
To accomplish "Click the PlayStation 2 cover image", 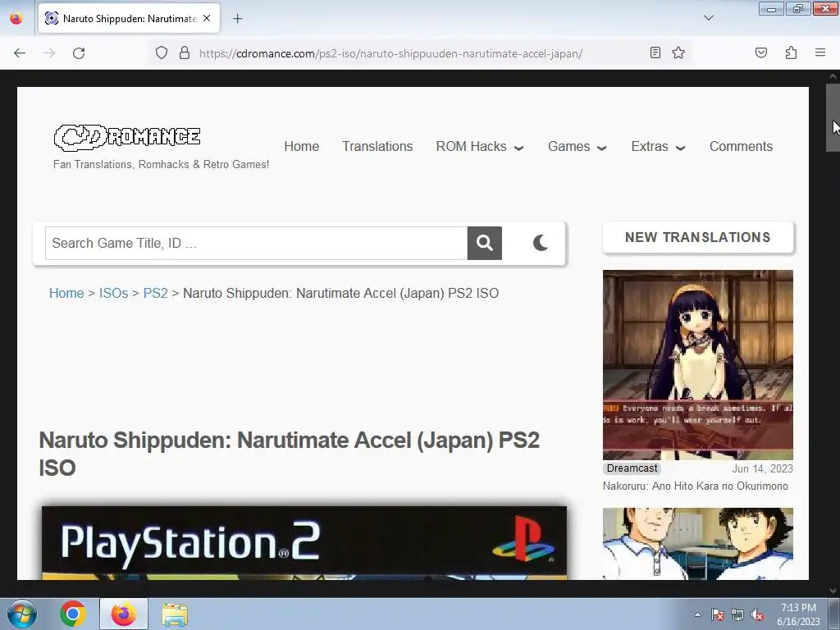I will tap(304, 543).
